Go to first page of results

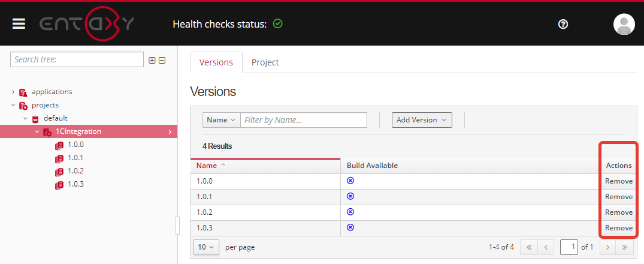click(529, 247)
